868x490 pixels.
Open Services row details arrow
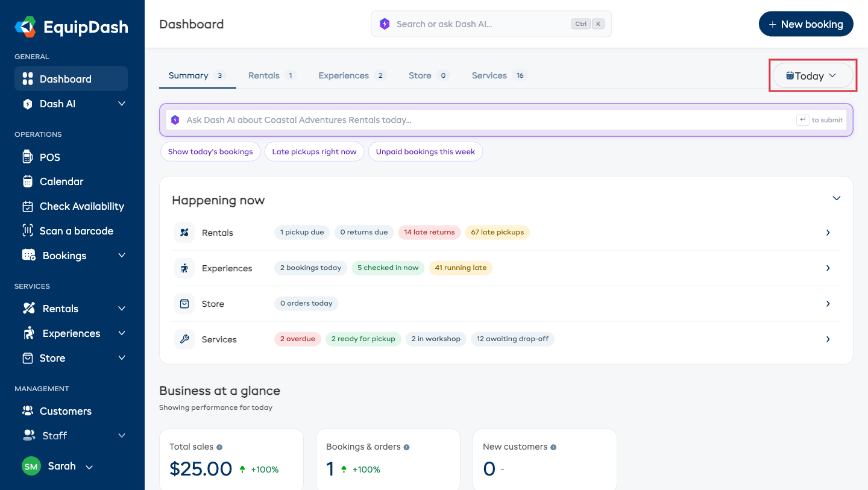coord(828,339)
